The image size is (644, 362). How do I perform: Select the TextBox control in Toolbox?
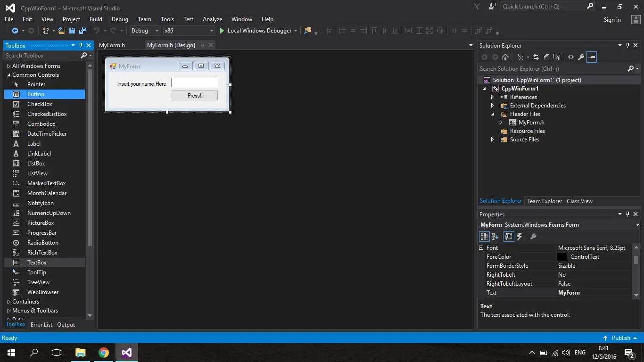[44, 263]
